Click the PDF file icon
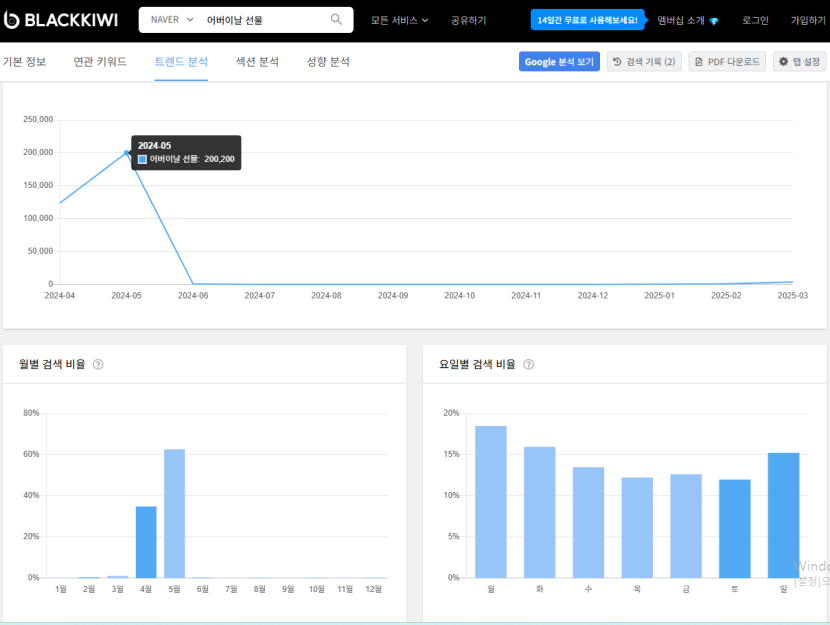 coord(699,62)
